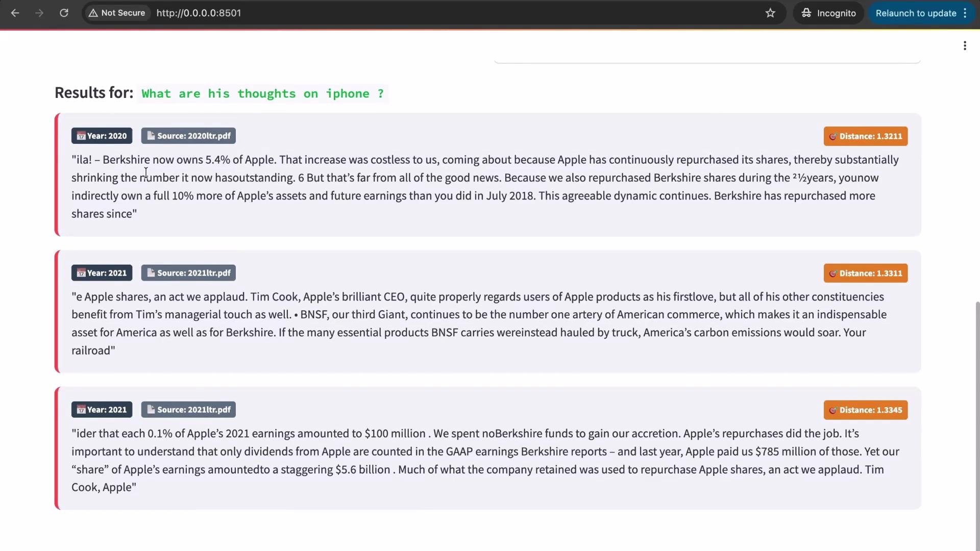Click the Year: 2021 tag above BNSF excerpt
The image size is (980, 551).
coord(102,273)
